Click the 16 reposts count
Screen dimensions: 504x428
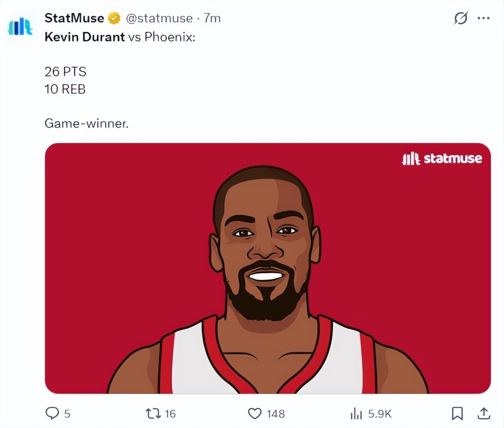[170, 414]
